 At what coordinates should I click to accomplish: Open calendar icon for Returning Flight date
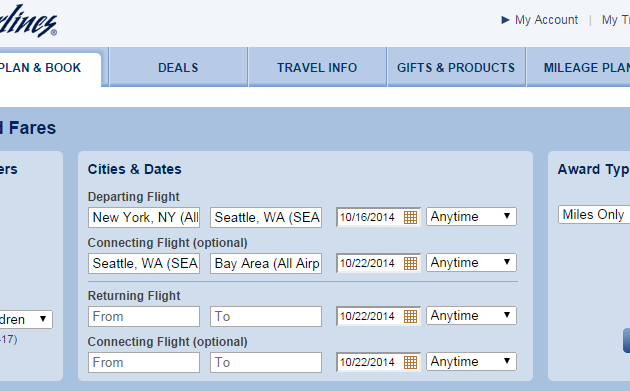click(x=410, y=317)
